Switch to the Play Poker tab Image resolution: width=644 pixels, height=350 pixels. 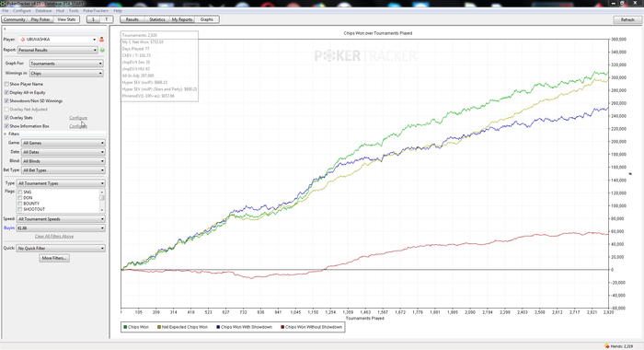coord(40,19)
